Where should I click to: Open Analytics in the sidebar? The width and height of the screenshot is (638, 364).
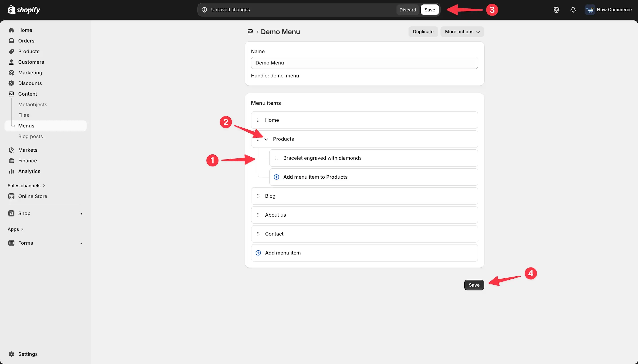[x=29, y=171]
